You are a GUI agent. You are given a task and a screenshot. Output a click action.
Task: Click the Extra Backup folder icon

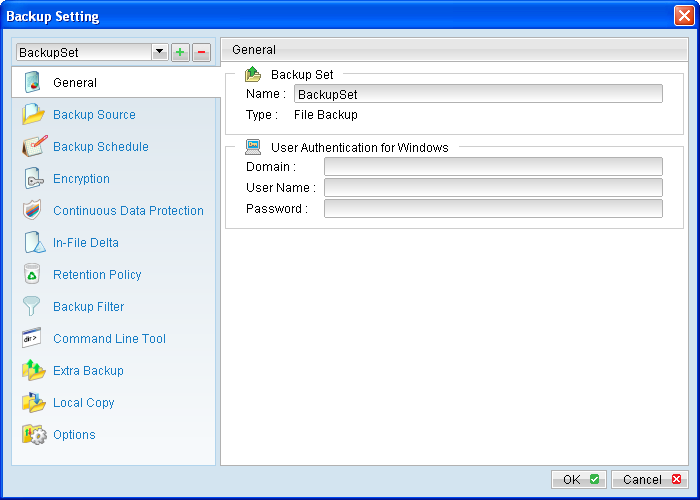(35, 371)
